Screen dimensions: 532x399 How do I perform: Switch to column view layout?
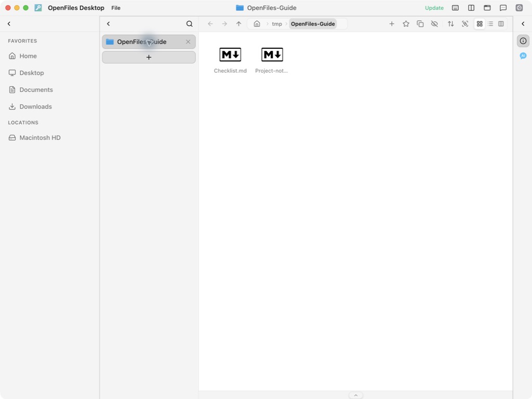pos(501,24)
